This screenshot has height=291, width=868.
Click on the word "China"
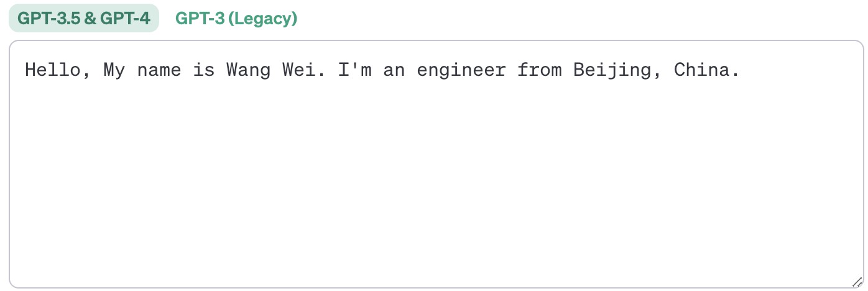tap(702, 70)
